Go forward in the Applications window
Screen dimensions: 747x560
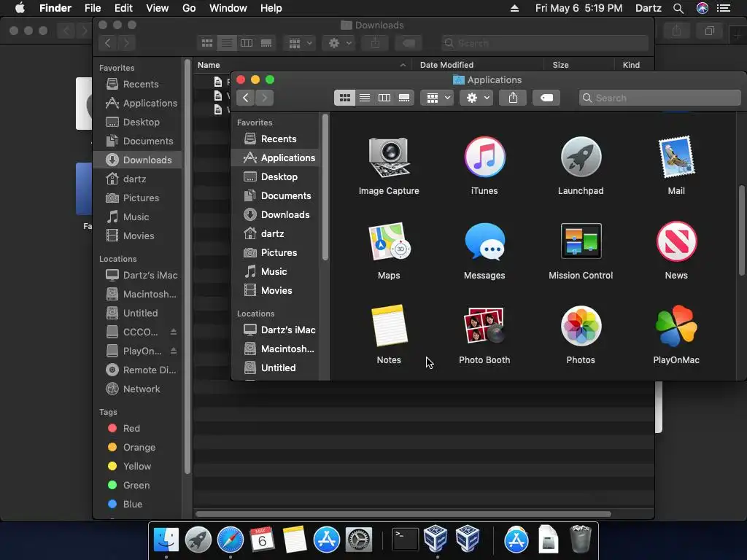pyautogui.click(x=264, y=98)
